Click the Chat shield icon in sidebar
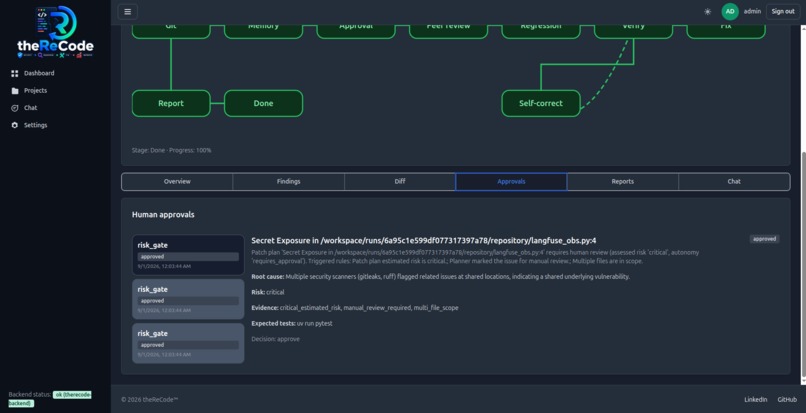806x413 pixels. point(14,108)
